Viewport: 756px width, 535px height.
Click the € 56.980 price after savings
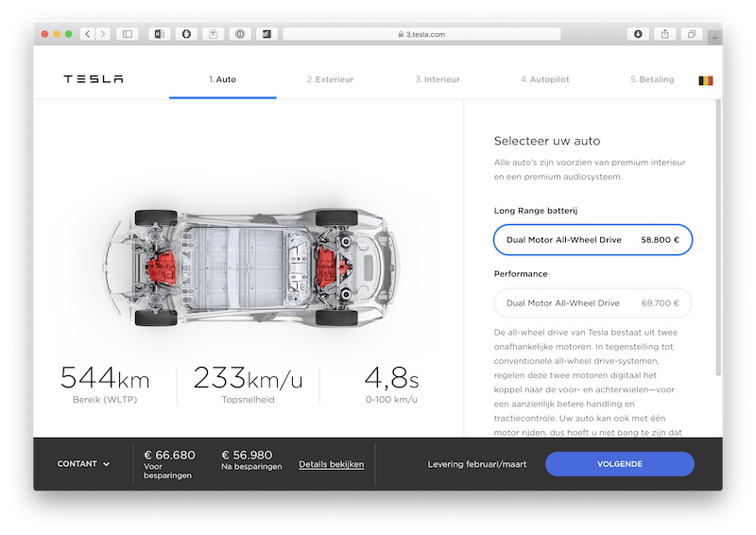click(247, 455)
